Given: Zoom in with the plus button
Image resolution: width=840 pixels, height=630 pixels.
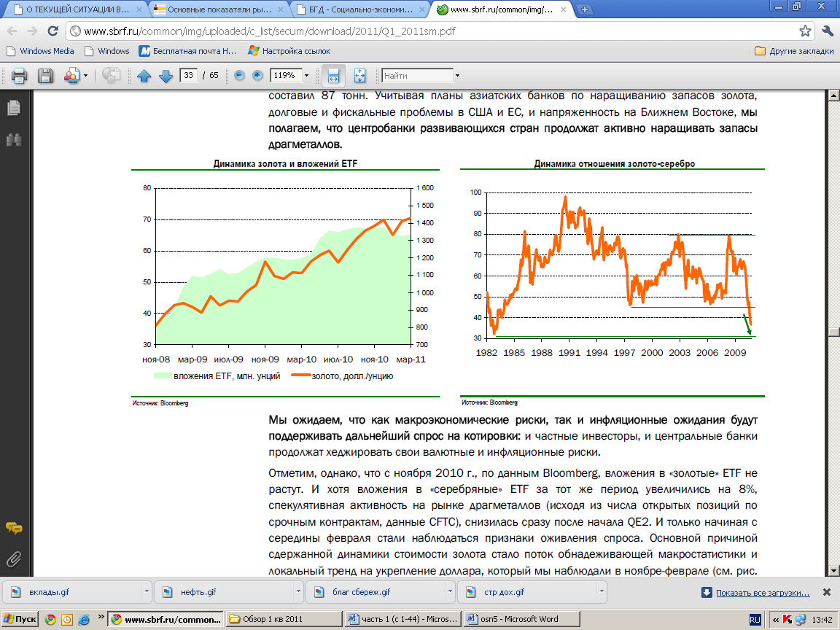Looking at the screenshot, I should (x=257, y=76).
